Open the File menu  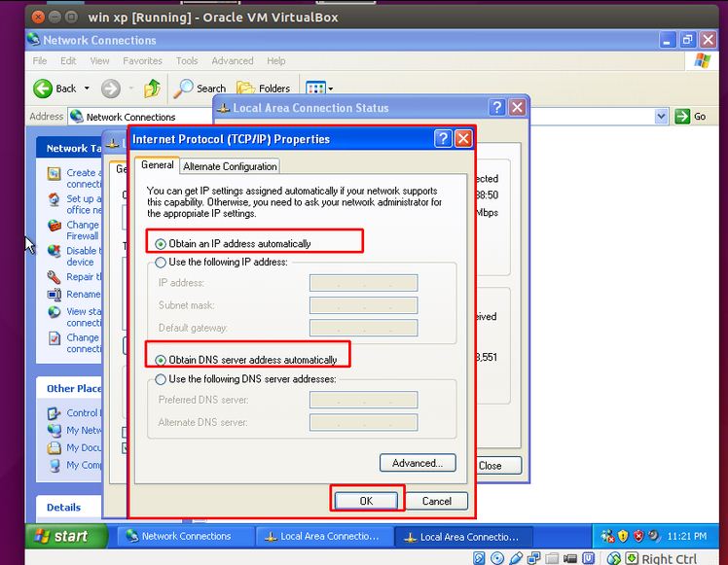40,60
